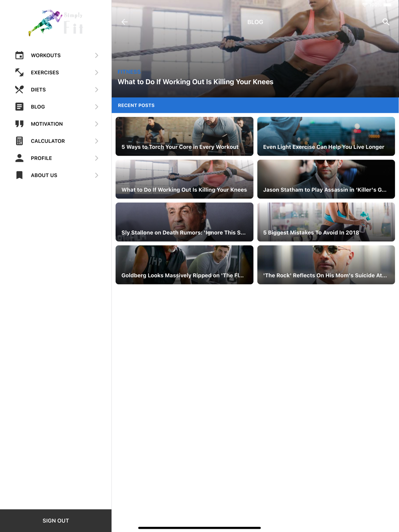Click the Blog title in header
Viewport: 399px width, 532px height.
coord(255,22)
